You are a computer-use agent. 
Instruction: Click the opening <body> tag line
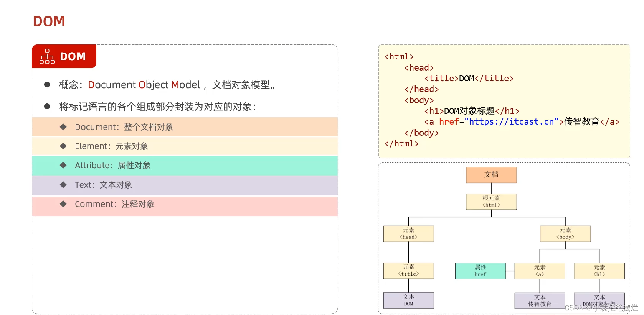(x=419, y=100)
